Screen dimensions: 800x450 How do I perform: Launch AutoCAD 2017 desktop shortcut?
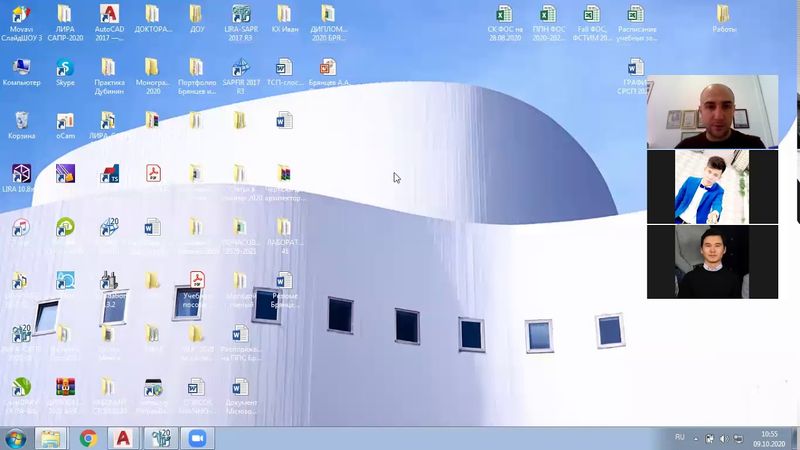coord(108,15)
